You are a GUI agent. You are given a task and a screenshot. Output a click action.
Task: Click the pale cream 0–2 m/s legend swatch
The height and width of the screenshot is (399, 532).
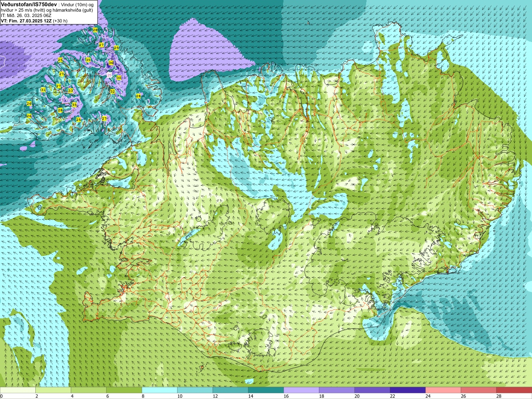click(x=18, y=390)
